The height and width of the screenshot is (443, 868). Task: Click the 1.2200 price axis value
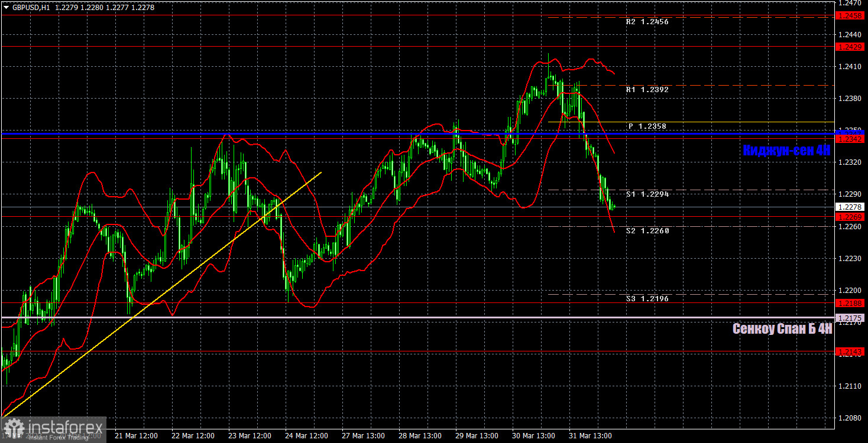pos(850,290)
